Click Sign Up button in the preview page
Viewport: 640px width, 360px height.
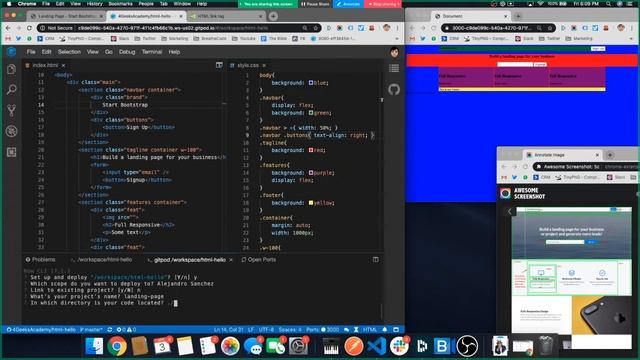click(598, 49)
